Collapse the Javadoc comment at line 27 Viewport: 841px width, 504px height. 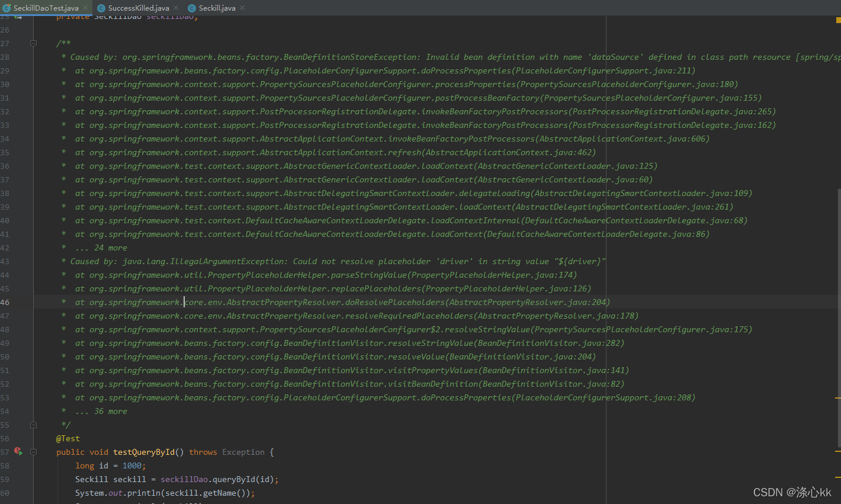tap(33, 43)
